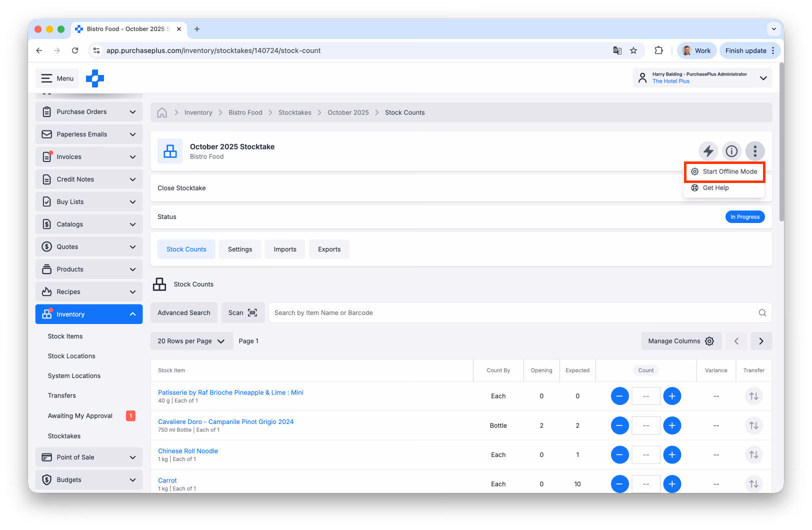The image size is (812, 530).
Task: Expand Credit Notes sidebar section
Action: click(x=89, y=179)
